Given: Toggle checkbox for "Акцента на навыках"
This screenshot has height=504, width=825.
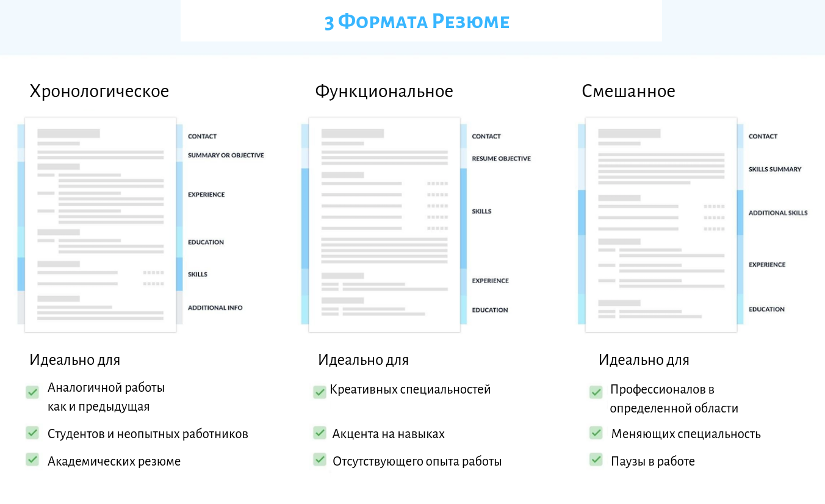Looking at the screenshot, I should point(320,433).
